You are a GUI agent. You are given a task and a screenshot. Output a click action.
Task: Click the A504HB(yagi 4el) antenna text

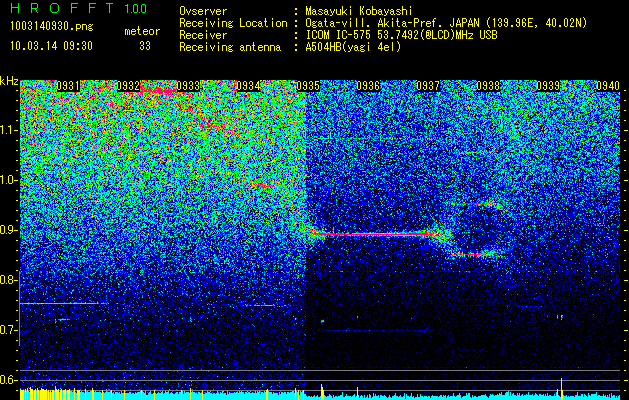[353, 47]
